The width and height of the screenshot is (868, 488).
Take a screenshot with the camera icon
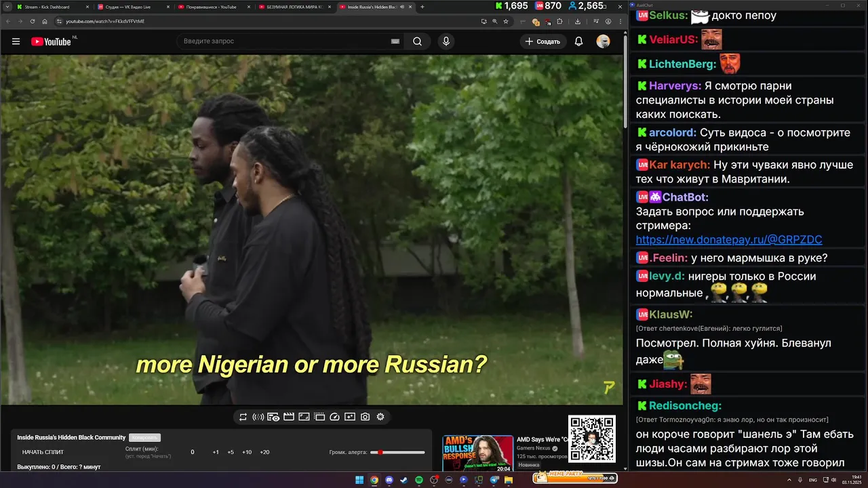pyautogui.click(x=365, y=417)
